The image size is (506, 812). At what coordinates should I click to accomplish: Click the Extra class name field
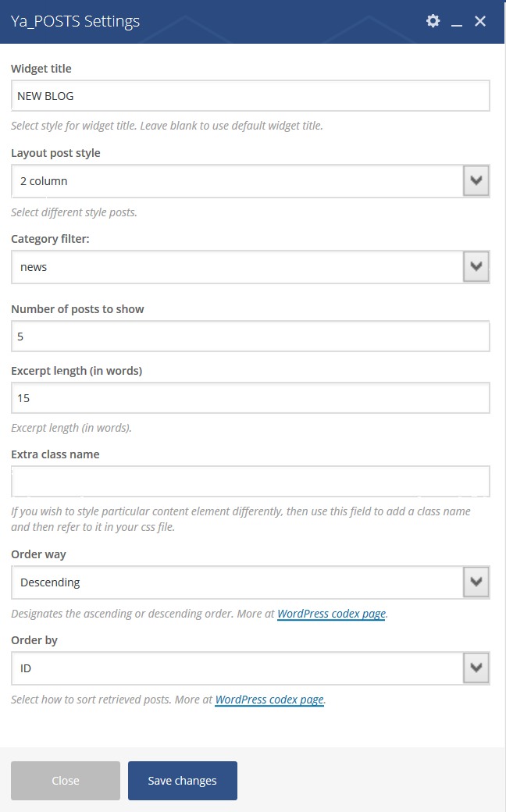[x=250, y=481]
